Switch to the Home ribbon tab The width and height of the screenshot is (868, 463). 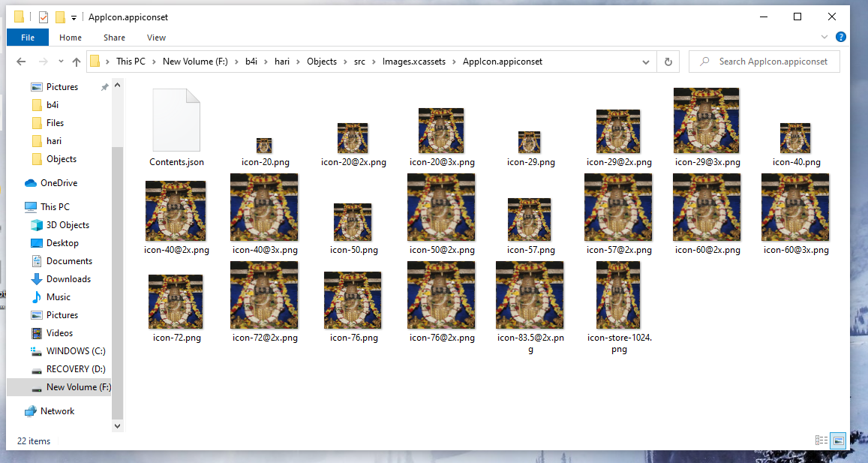71,38
